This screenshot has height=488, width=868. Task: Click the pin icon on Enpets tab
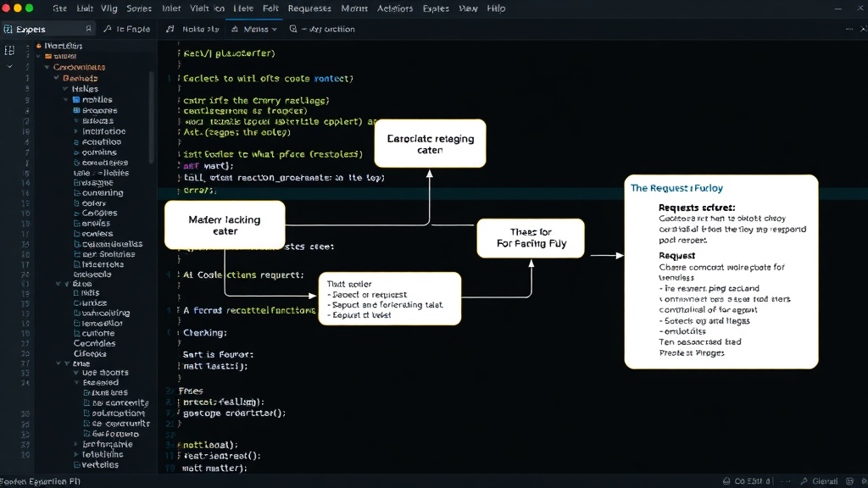[88, 28]
